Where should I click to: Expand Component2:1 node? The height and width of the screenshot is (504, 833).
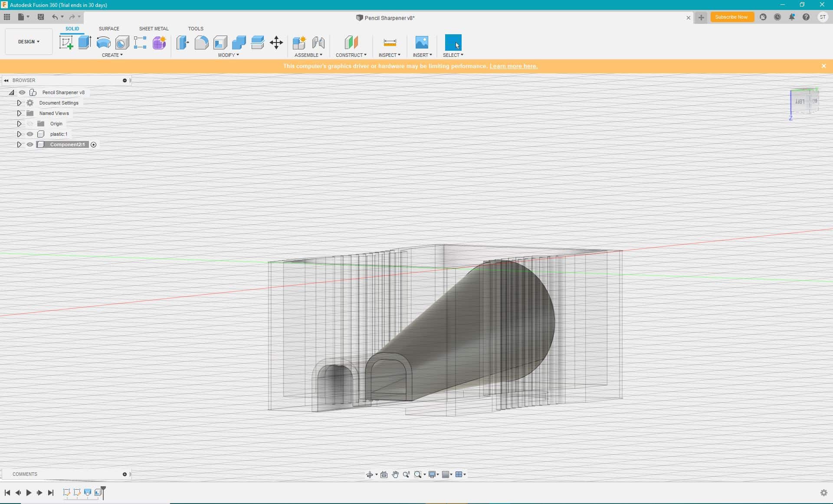(x=19, y=144)
